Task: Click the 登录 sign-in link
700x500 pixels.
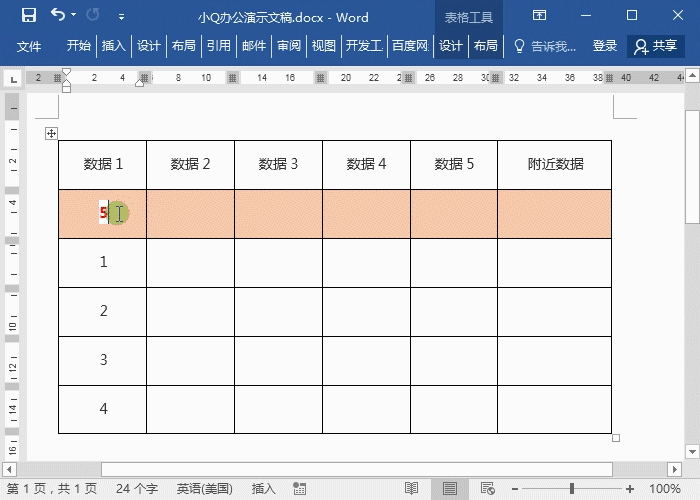Action: (x=604, y=46)
